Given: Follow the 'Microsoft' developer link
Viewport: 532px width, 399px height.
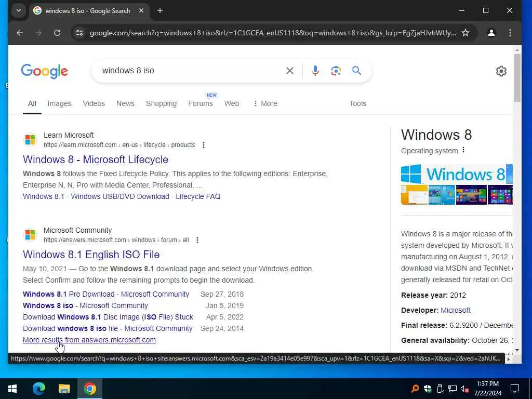Looking at the screenshot, I should tap(455, 310).
